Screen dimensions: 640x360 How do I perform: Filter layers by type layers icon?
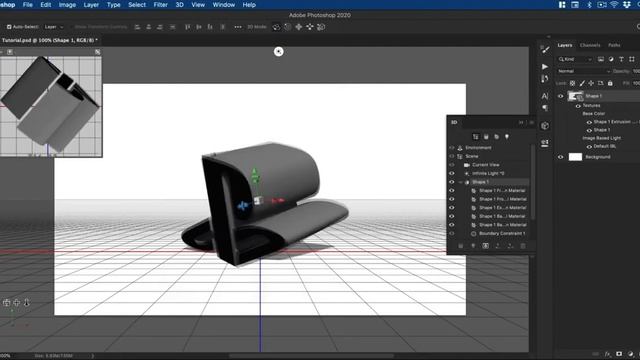pyautogui.click(x=621, y=59)
